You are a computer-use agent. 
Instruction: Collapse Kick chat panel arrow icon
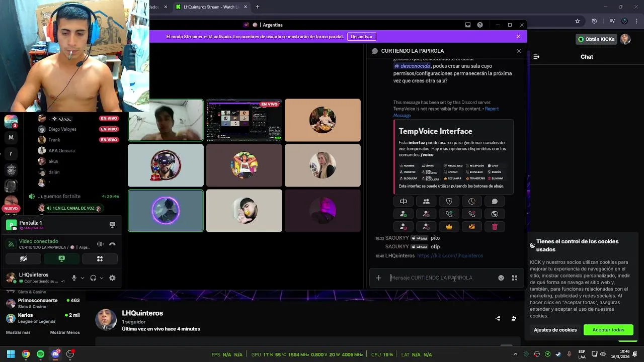[x=536, y=57]
